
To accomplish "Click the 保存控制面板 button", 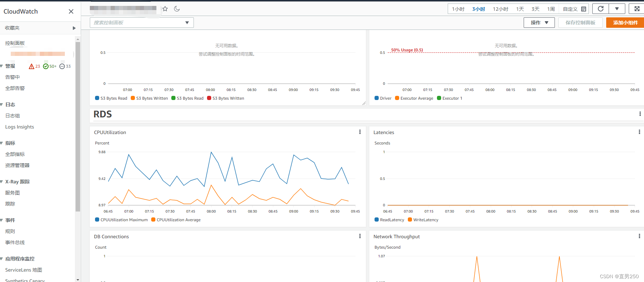I will coord(580,23).
